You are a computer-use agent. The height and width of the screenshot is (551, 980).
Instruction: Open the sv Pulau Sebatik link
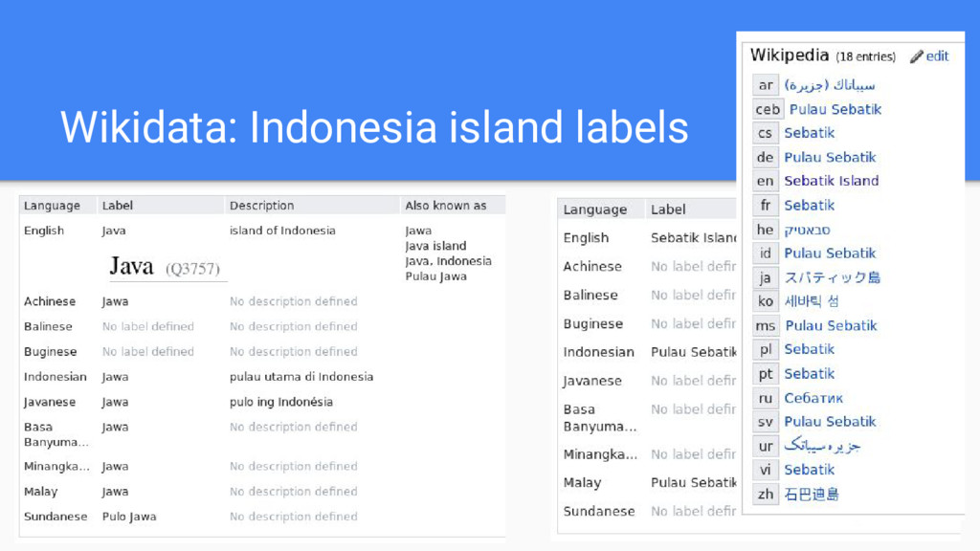(x=830, y=422)
